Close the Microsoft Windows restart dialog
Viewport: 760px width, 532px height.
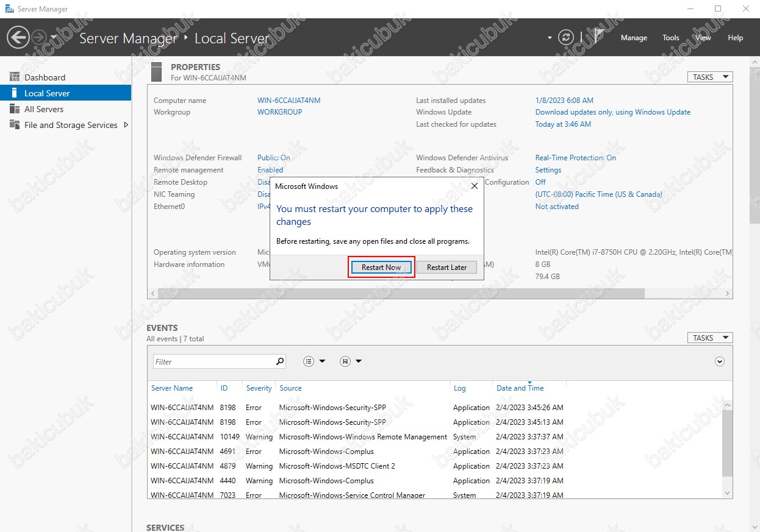475,186
